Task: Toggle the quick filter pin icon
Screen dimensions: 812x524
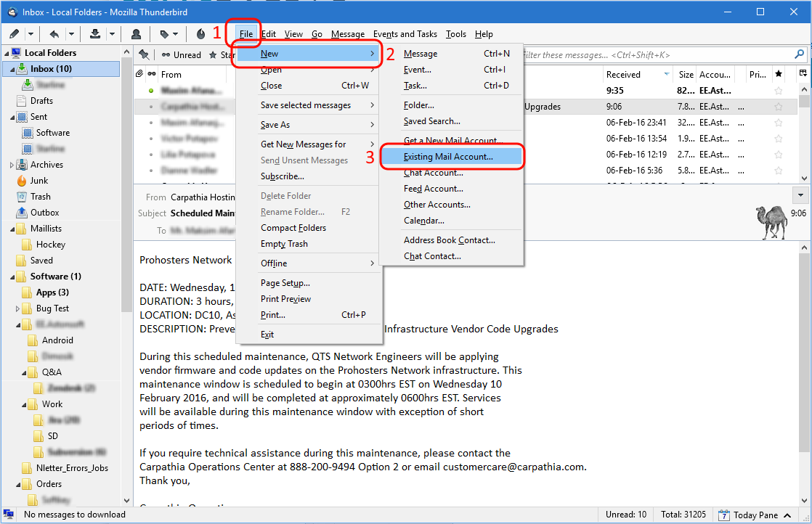Action: click(x=144, y=55)
